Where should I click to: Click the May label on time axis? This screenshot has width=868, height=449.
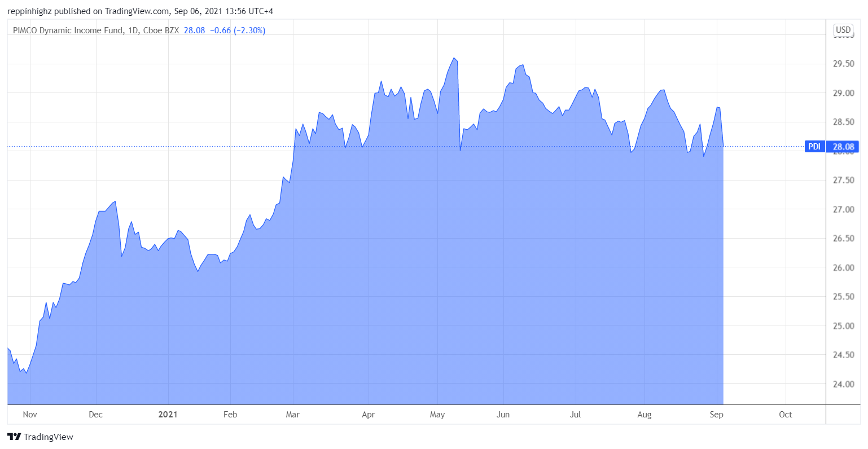point(437,415)
